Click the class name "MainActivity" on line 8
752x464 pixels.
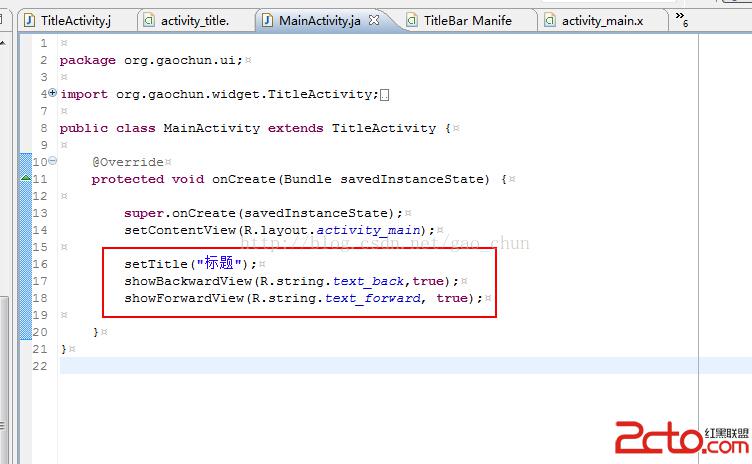212,129
